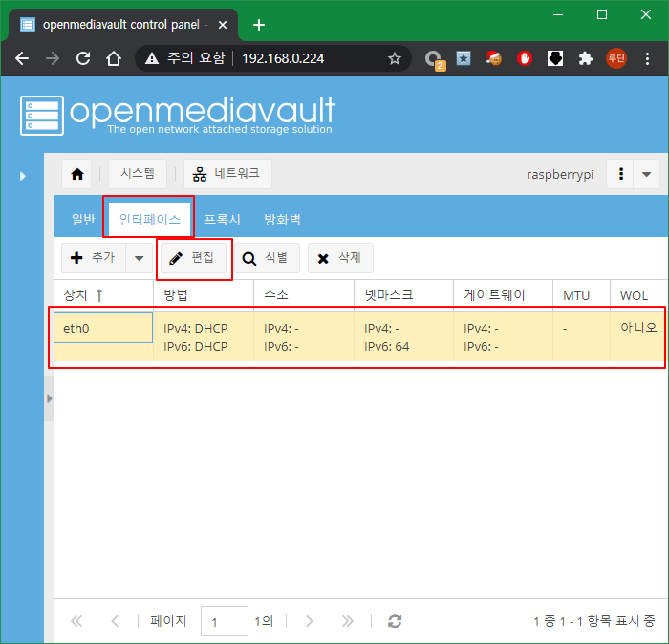This screenshot has height=644, width=669.
Task: Sort by the 넷마스크 column header
Action: pos(403,295)
